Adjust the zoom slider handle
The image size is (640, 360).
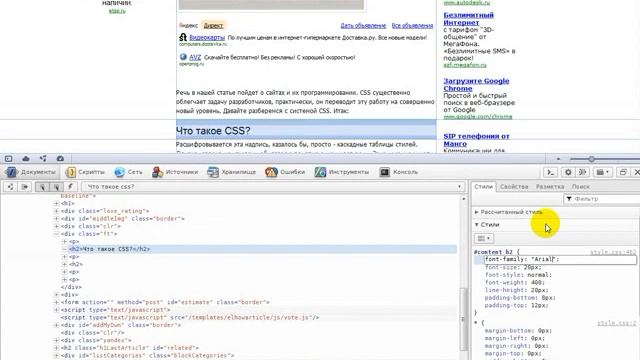[591, 159]
